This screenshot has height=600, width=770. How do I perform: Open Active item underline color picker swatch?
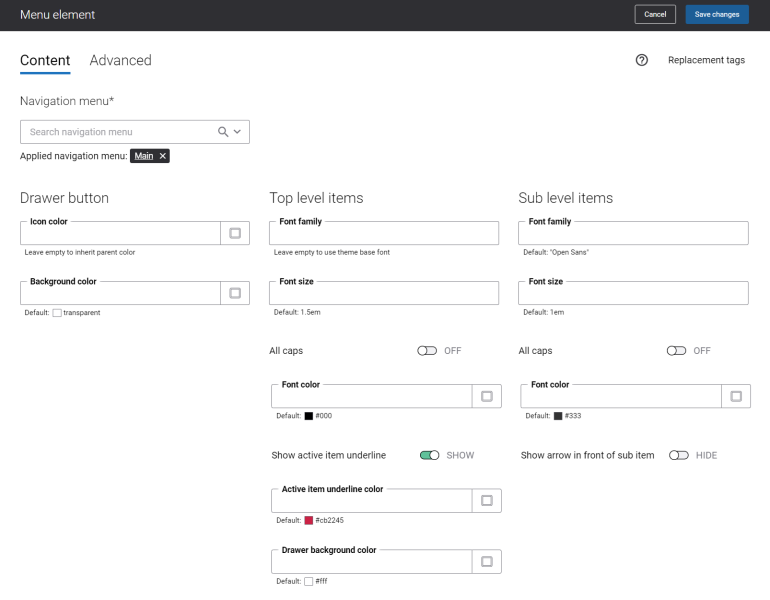(x=487, y=500)
